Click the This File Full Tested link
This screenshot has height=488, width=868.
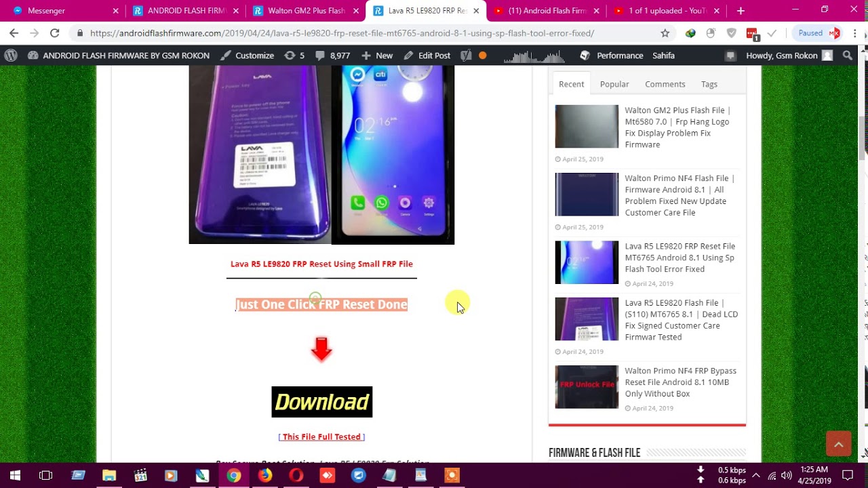(x=321, y=437)
